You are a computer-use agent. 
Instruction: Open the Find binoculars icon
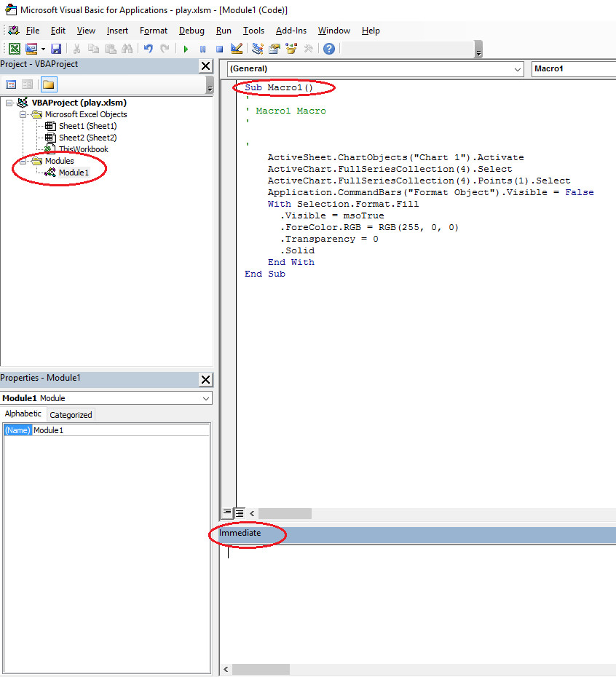click(127, 49)
